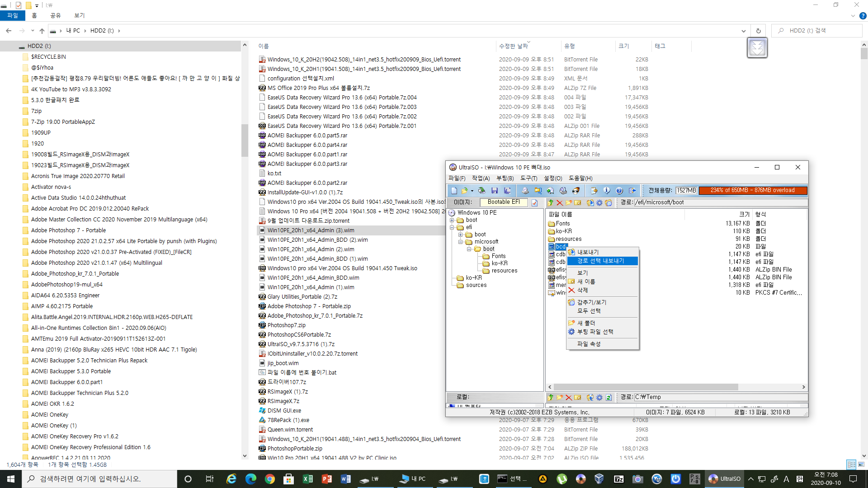Open dropdown arrow next to UltraISO Open icon
Screen dimensions: 868x488
click(x=472, y=191)
